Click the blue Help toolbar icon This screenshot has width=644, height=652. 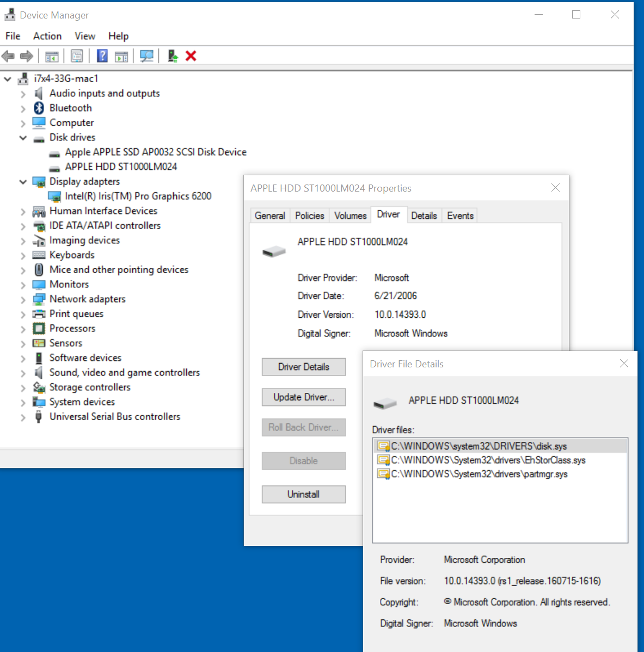coord(102,56)
